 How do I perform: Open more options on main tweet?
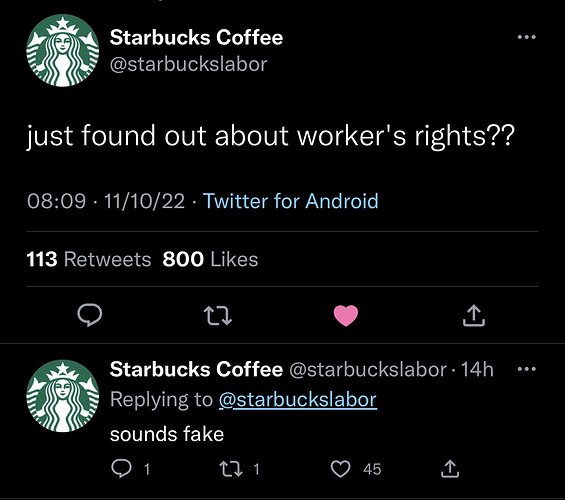(x=526, y=37)
